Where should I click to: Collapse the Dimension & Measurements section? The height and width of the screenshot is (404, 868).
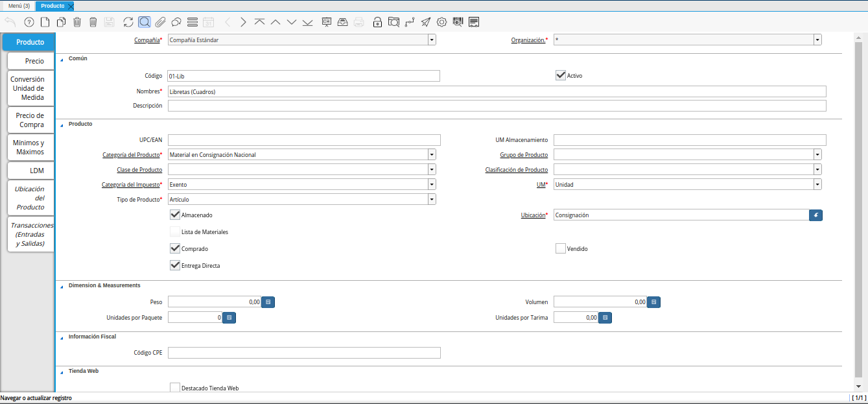coord(62,286)
